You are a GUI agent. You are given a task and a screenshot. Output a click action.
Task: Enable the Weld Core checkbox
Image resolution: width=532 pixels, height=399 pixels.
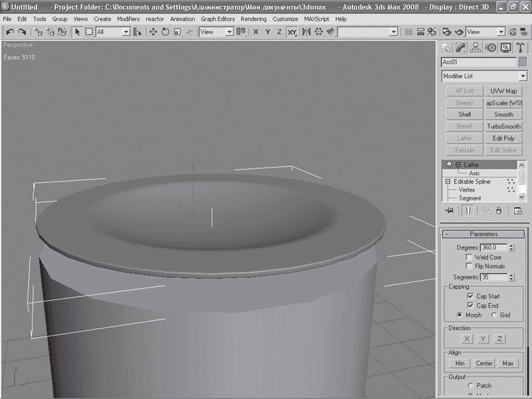tap(469, 257)
